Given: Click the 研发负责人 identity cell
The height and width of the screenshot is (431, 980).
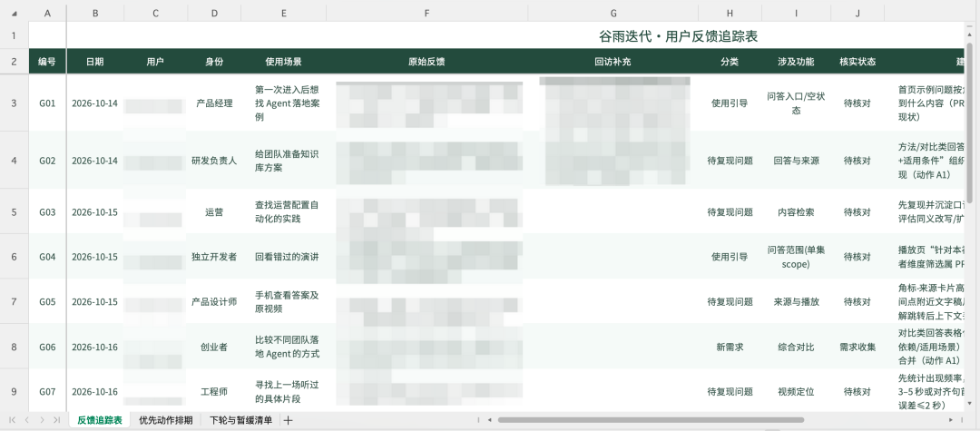Looking at the screenshot, I should [214, 161].
